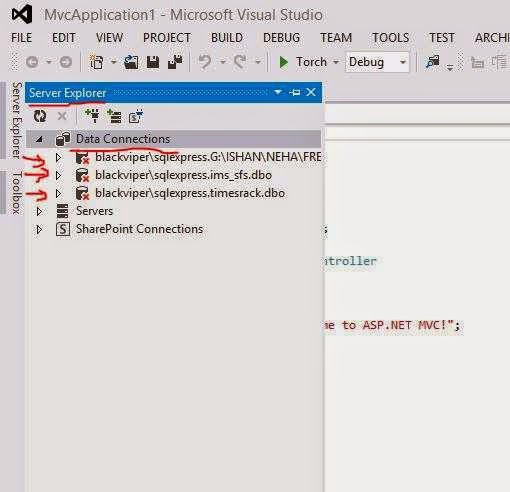Click the vertical Server Explorer side tab
Viewport: 510px width, 492px height.
[x=17, y=121]
